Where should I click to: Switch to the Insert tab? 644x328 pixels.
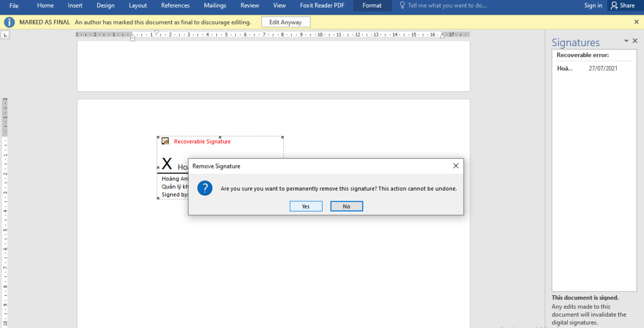[x=75, y=5]
